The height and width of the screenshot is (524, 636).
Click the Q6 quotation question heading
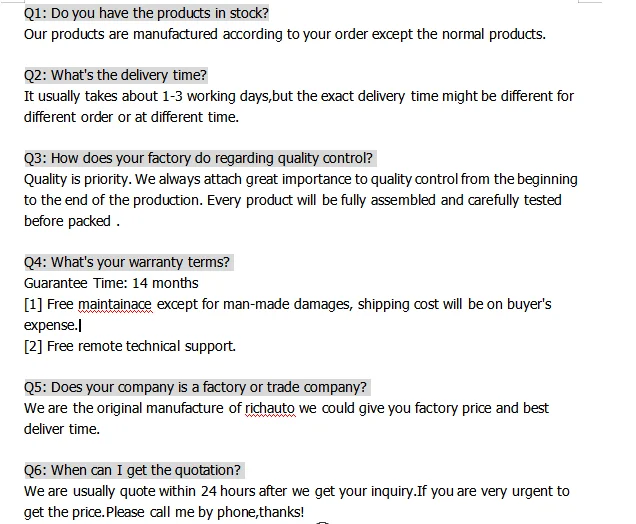(x=132, y=470)
